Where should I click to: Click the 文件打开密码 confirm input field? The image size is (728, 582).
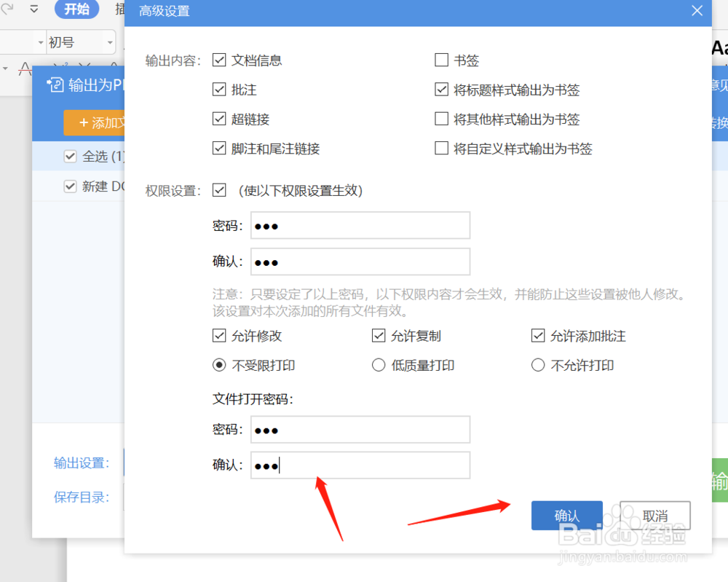pyautogui.click(x=360, y=465)
